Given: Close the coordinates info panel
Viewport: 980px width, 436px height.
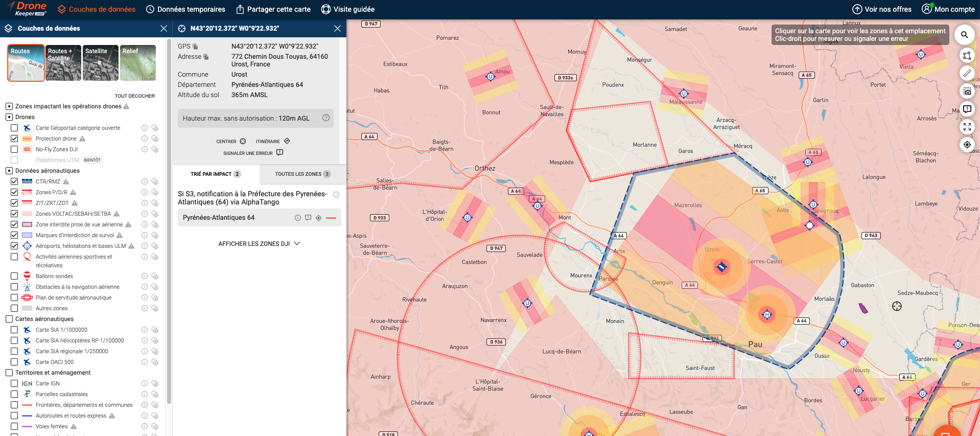Looking at the screenshot, I should click(337, 29).
